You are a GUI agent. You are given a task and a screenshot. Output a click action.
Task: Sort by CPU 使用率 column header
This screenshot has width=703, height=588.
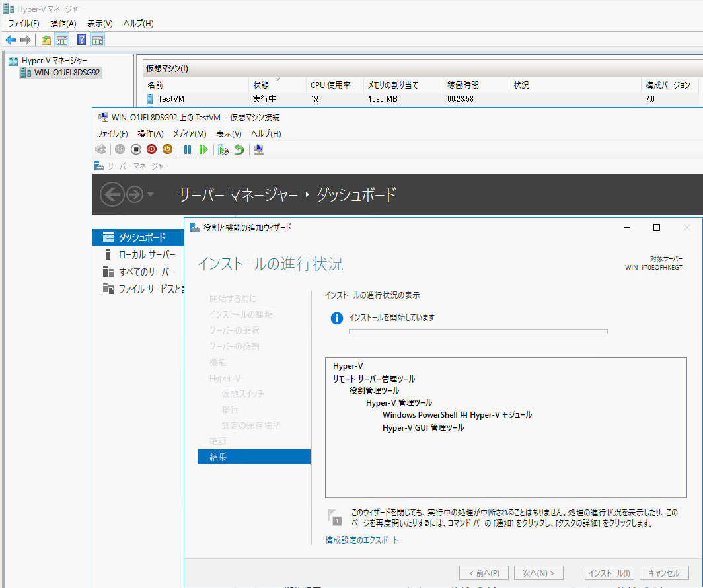click(335, 85)
